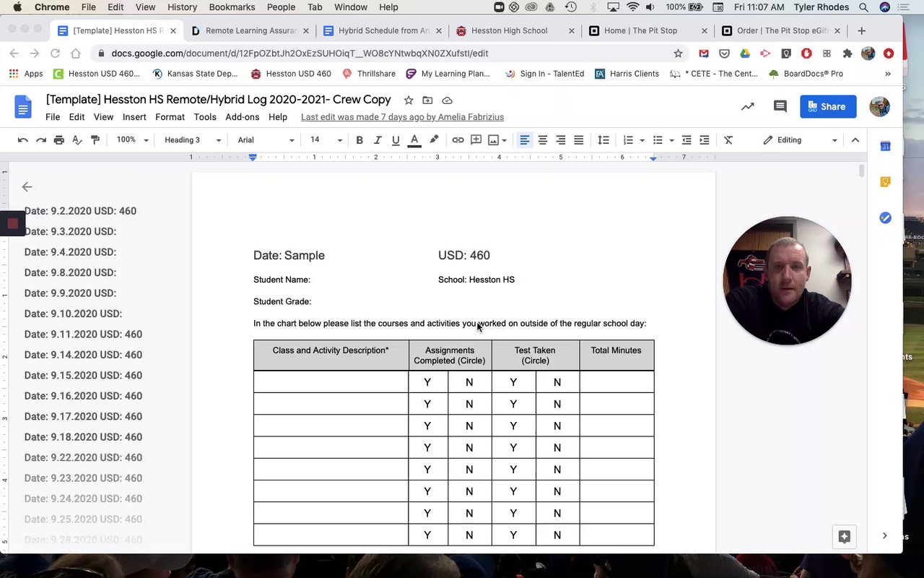Viewport: 924px width, 578px height.
Task: Open the Tools menu in Docs
Action: [x=205, y=117]
